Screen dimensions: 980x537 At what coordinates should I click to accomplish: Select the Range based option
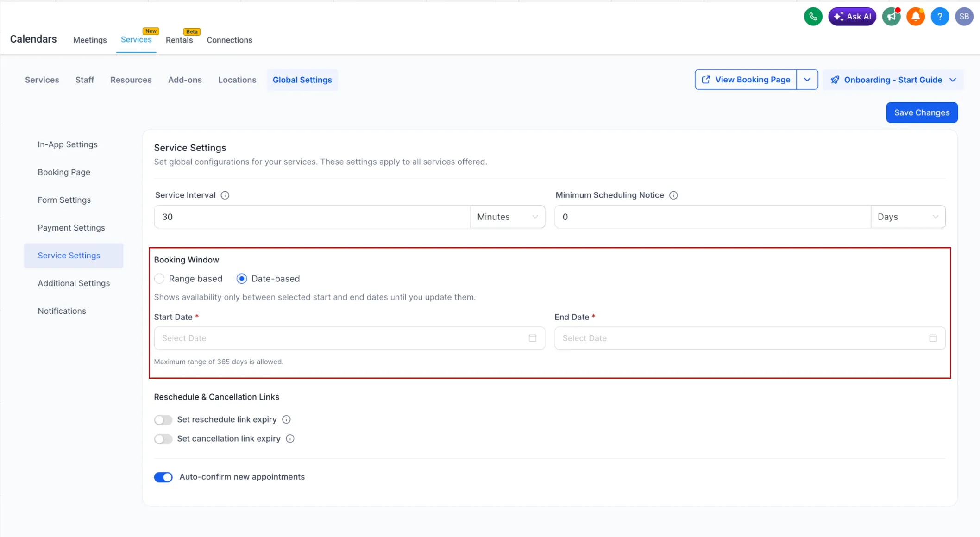point(159,278)
